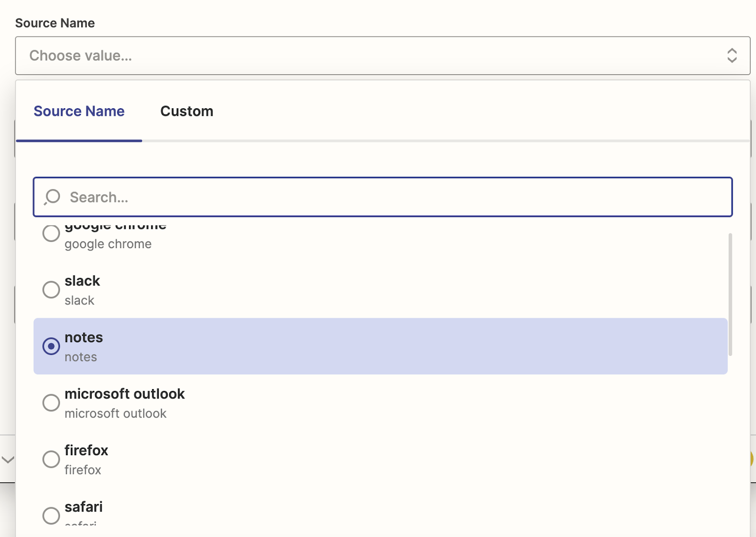Image resolution: width=756 pixels, height=537 pixels.
Task: Select the Source Name tab
Action: (x=79, y=111)
